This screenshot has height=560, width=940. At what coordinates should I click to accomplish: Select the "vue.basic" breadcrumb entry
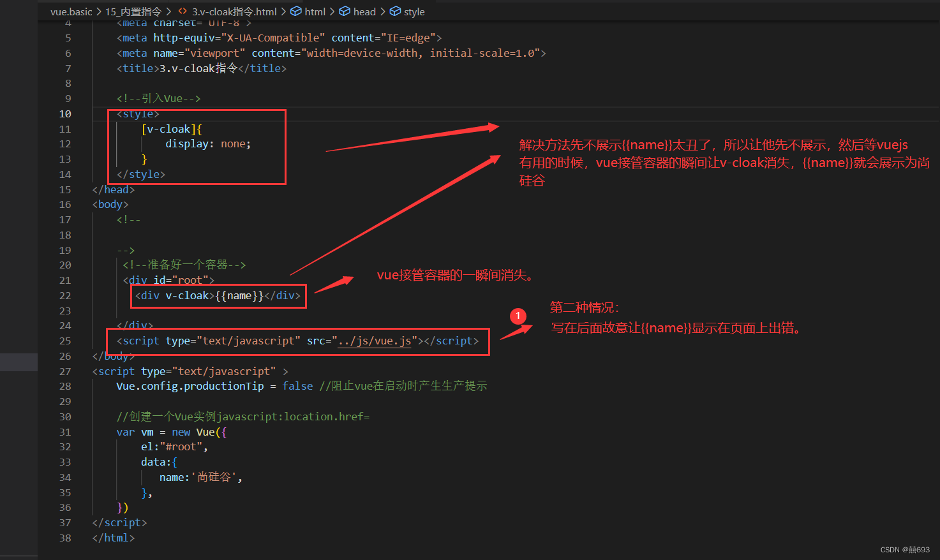click(71, 11)
